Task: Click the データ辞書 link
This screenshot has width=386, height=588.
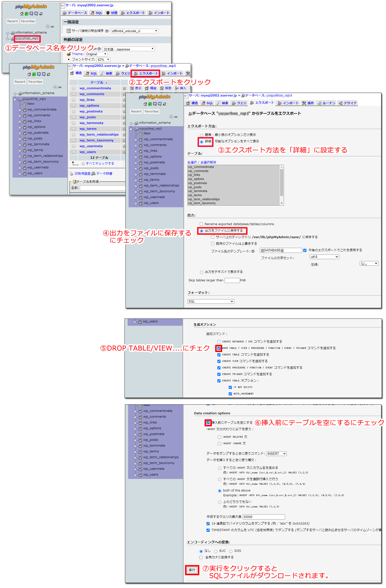Action: tap(104, 174)
